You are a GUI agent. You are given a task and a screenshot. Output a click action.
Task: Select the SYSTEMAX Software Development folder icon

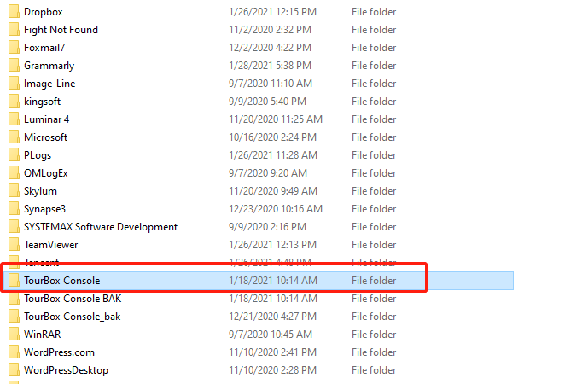tap(14, 227)
